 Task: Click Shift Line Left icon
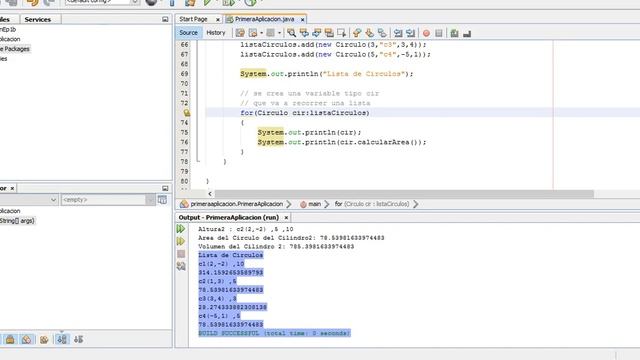pyautogui.click(x=398, y=33)
